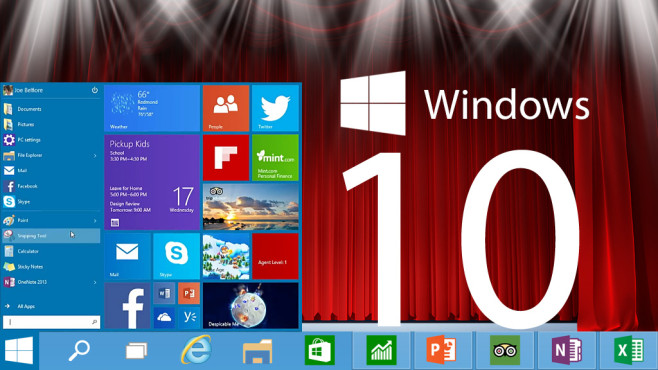Viewport: 658px width, 370px height.
Task: Launch Excel from the taskbar
Action: (628, 350)
